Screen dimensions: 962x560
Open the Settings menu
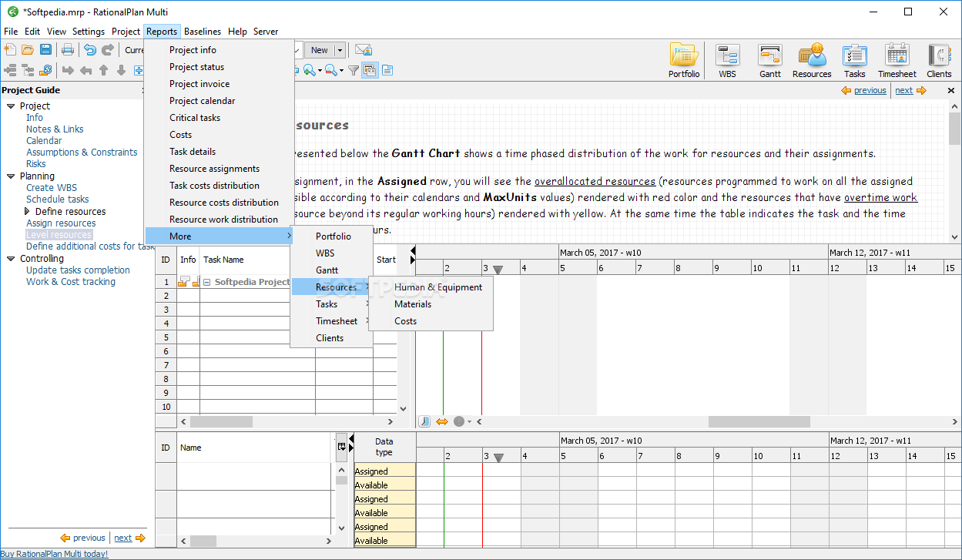pyautogui.click(x=89, y=32)
